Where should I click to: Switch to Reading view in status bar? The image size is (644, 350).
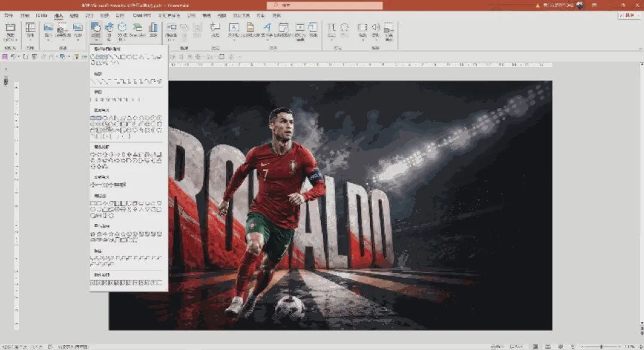click(x=560, y=347)
